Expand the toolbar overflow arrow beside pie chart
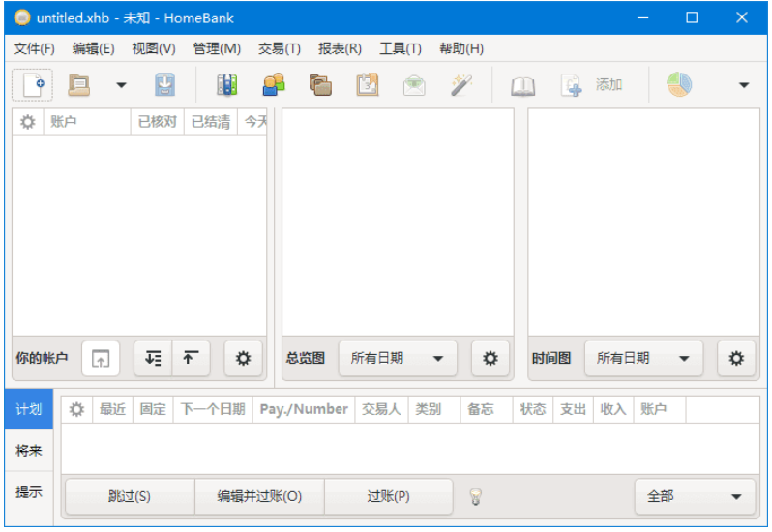This screenshot has height=532, width=772. pyautogui.click(x=744, y=85)
